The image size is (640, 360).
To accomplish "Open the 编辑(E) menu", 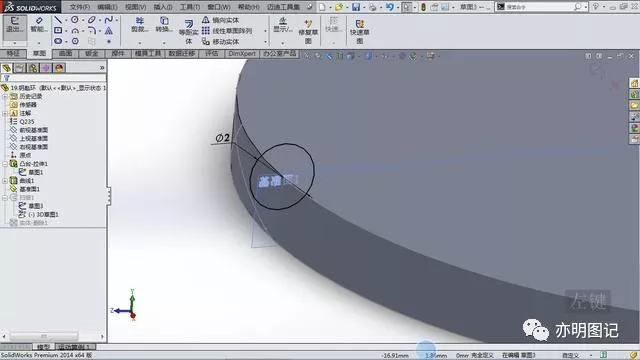I will [107, 7].
